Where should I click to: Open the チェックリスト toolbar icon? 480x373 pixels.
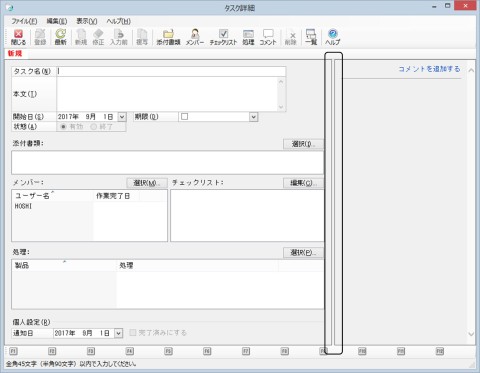pyautogui.click(x=223, y=37)
